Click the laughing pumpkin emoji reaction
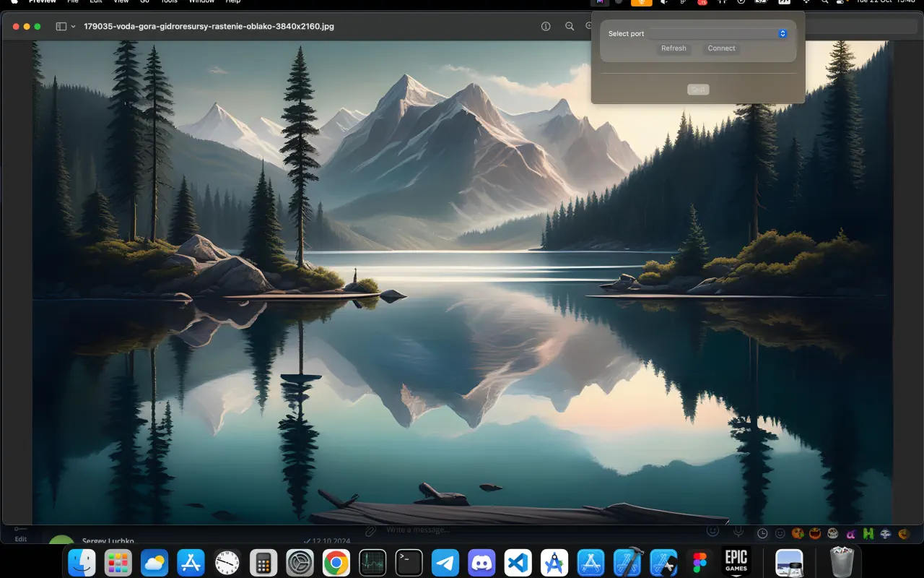The image size is (924, 578). coord(814,533)
